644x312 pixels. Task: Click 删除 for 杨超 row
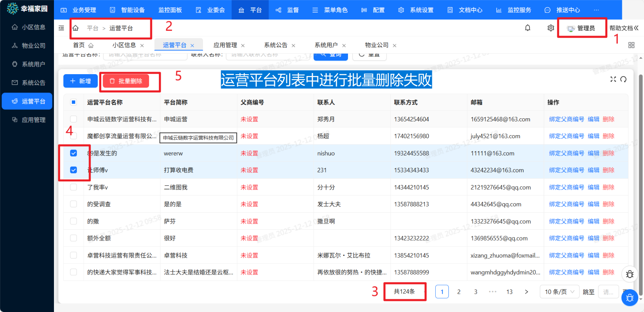point(608,136)
